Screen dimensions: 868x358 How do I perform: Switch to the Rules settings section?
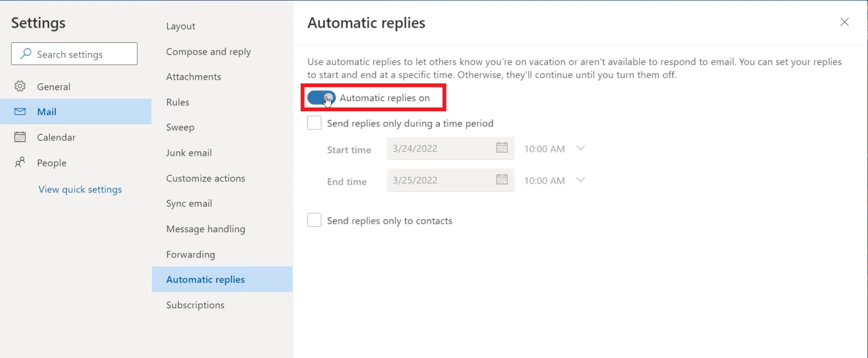tap(177, 102)
